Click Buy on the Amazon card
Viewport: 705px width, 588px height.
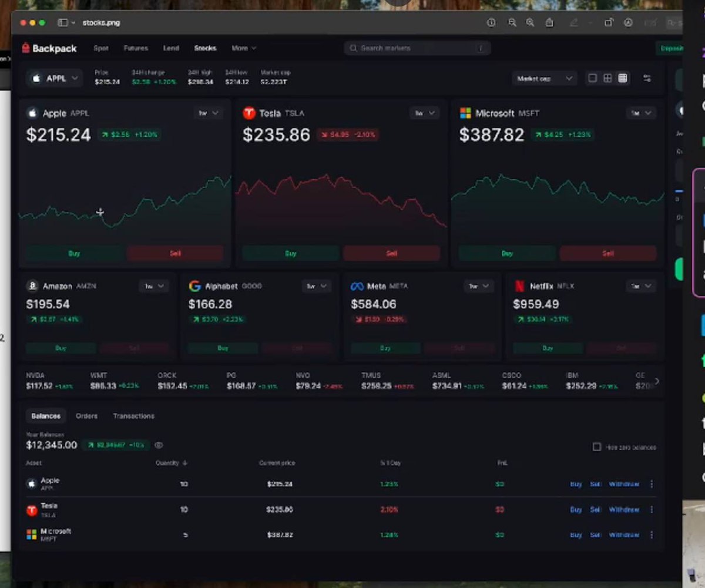tap(61, 348)
